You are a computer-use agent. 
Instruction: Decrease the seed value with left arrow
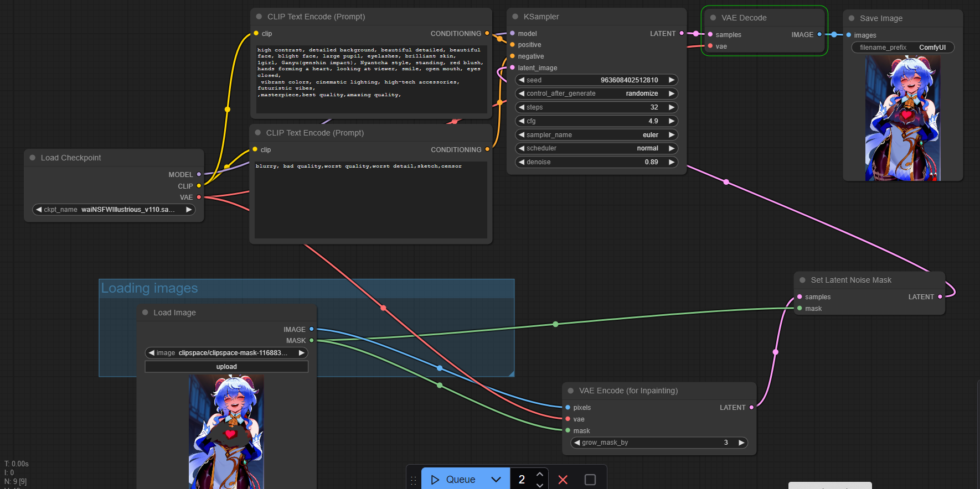[x=521, y=80]
